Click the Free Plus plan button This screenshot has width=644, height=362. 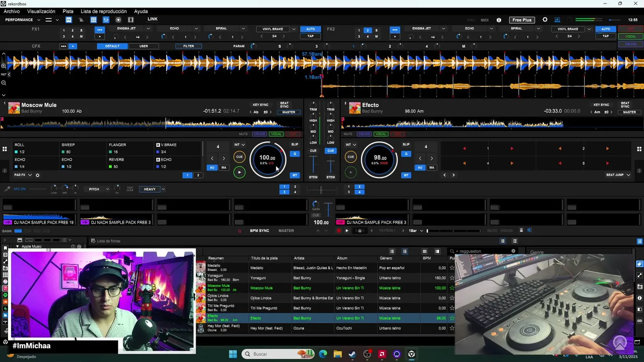pyautogui.click(x=522, y=20)
